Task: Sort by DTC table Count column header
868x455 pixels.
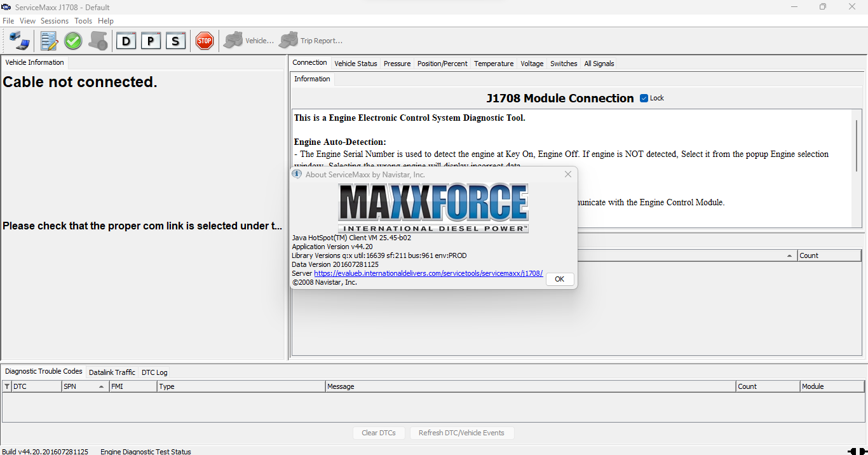Action: (768, 386)
